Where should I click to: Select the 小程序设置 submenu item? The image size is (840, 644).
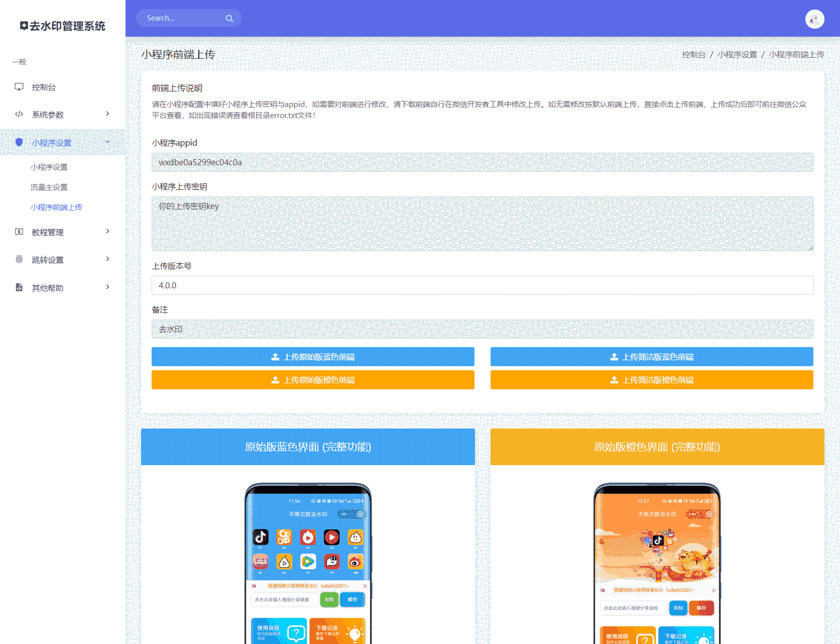click(49, 167)
